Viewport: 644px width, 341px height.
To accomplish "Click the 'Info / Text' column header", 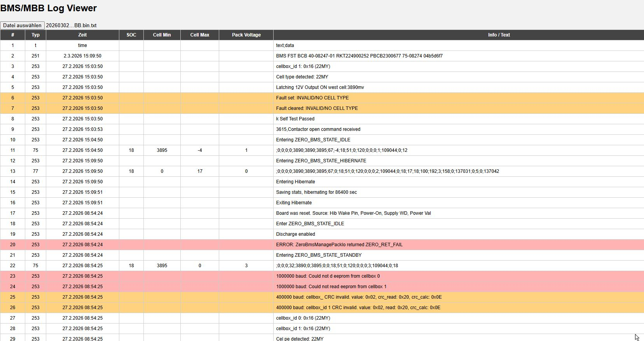I will [499, 35].
